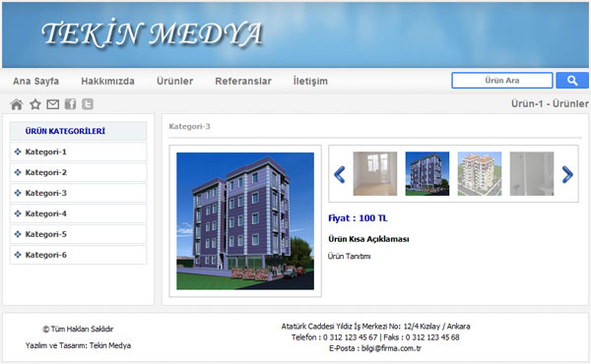591x364 pixels.
Task: Click the left arrow of the thumbnail carousel
Action: pos(340,174)
